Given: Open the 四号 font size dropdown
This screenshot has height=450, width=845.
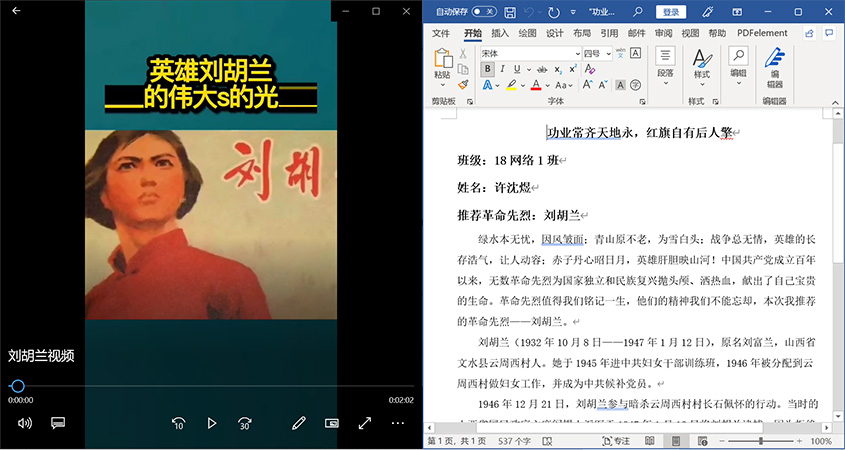Looking at the screenshot, I should pos(608,53).
